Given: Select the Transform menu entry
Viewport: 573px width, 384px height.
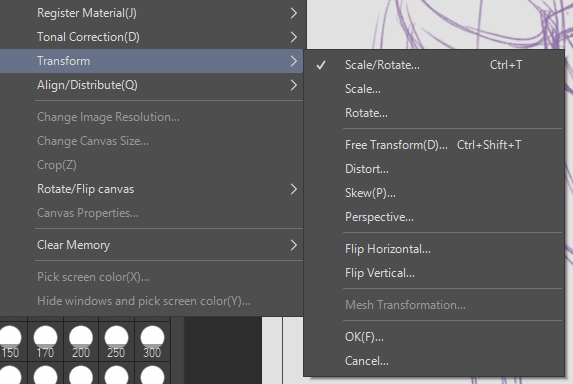Looking at the screenshot, I should tap(151, 61).
